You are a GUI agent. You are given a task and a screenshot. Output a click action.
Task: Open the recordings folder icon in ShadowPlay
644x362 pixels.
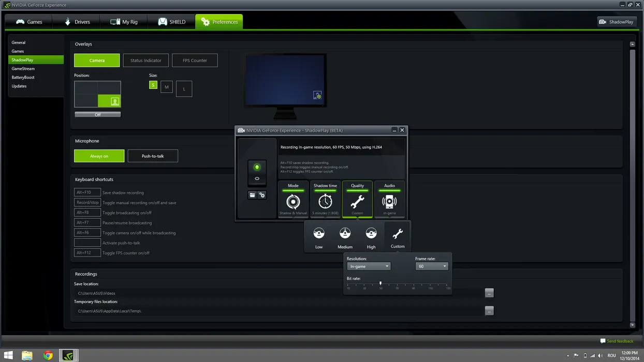[252, 195]
